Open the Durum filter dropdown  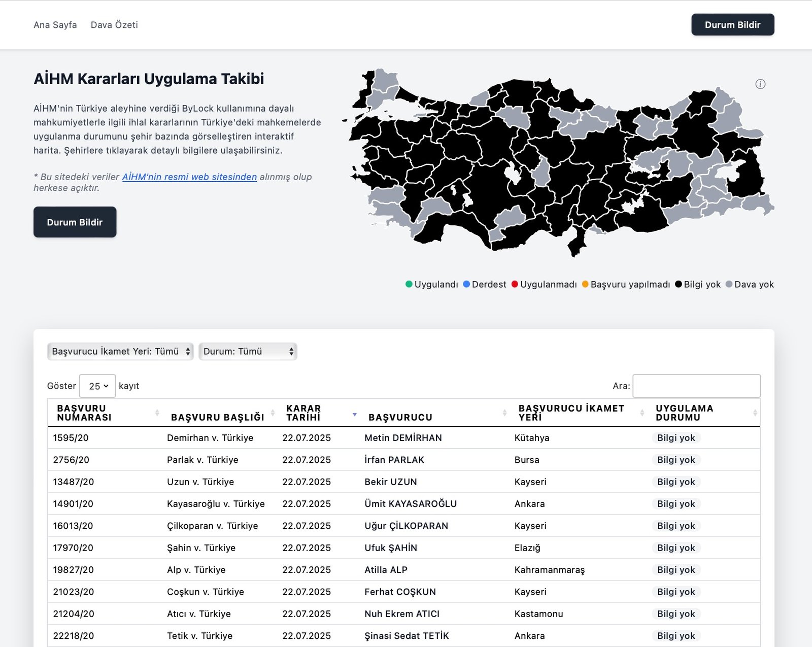coord(248,352)
